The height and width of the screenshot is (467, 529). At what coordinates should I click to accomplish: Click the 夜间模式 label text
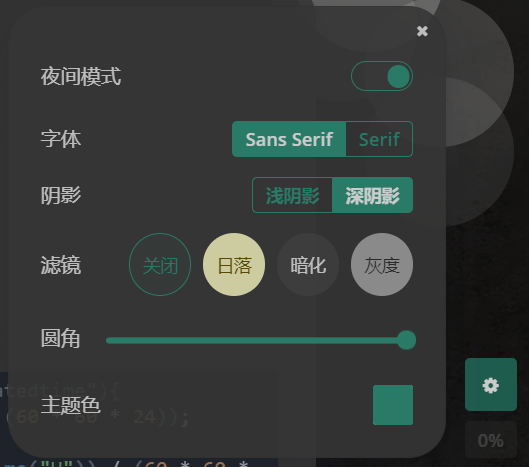coord(81,76)
